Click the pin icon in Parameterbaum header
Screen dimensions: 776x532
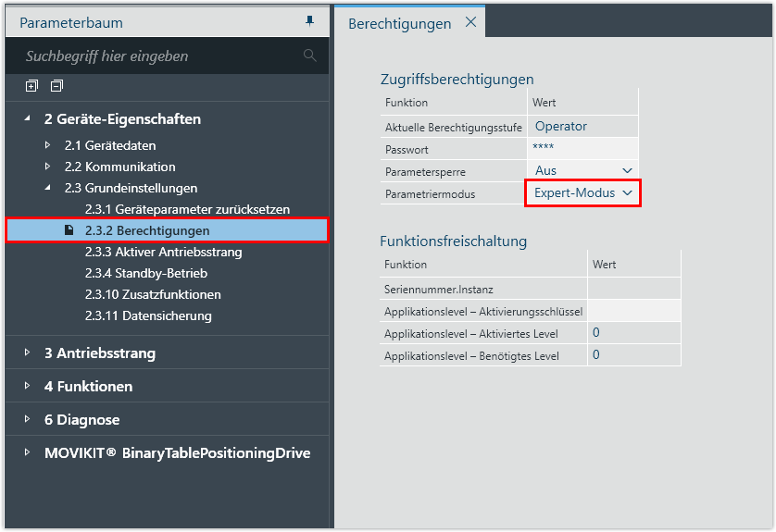coord(309,21)
